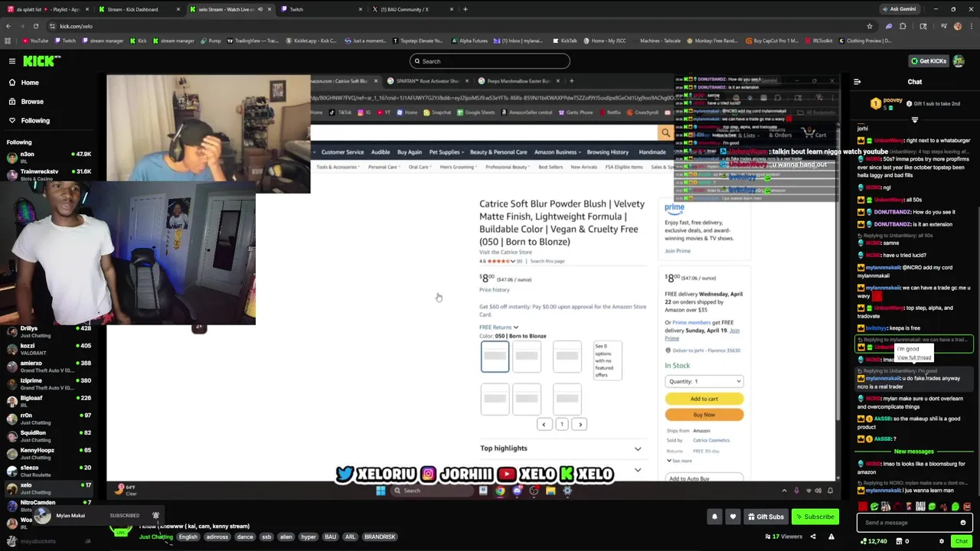This screenshot has height=551, width=980.
Task: Click Add to cart on Amazon page
Action: pyautogui.click(x=704, y=399)
